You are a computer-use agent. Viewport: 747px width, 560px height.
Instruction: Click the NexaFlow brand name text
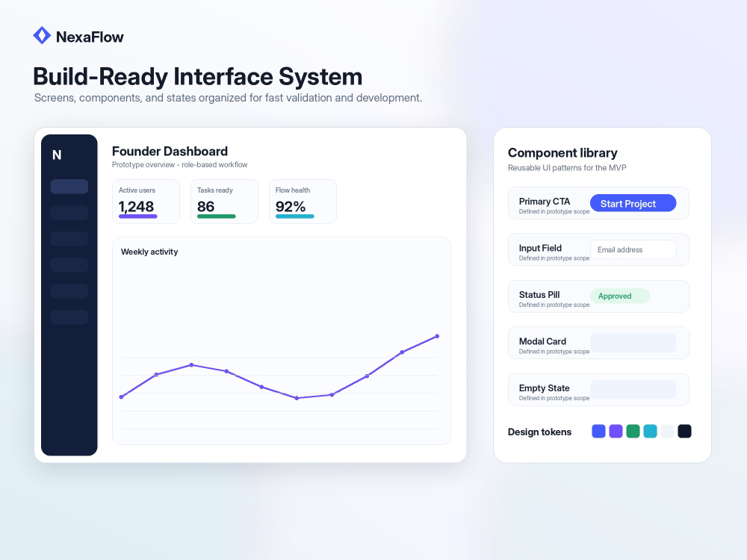[x=90, y=37]
